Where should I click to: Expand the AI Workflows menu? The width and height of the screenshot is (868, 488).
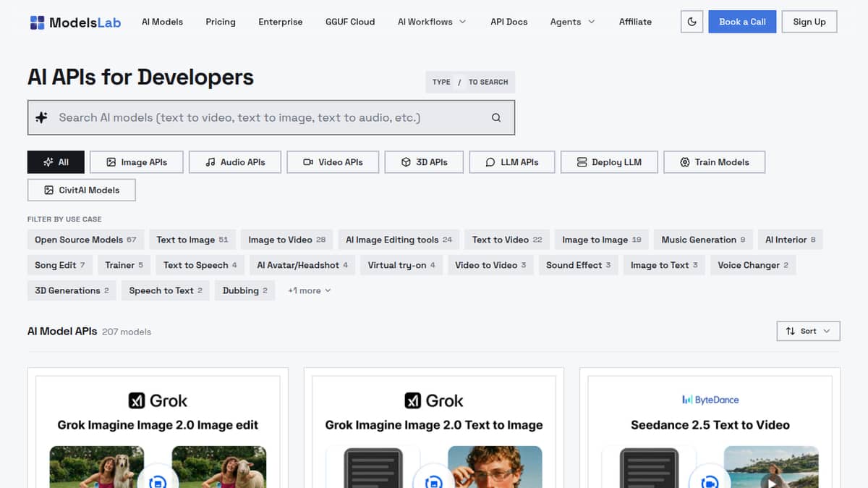[x=432, y=22]
